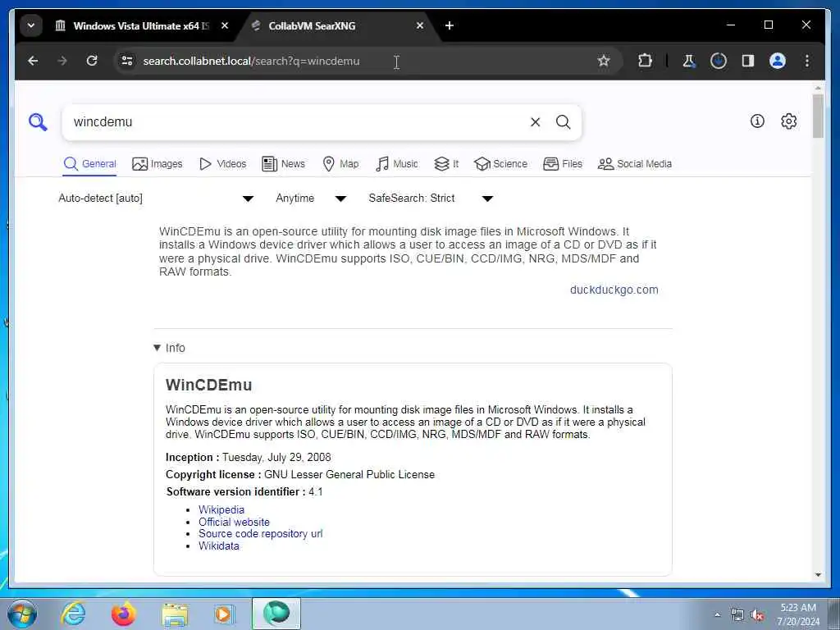Open the profile avatar icon
840x630 pixels.
pyautogui.click(x=778, y=61)
